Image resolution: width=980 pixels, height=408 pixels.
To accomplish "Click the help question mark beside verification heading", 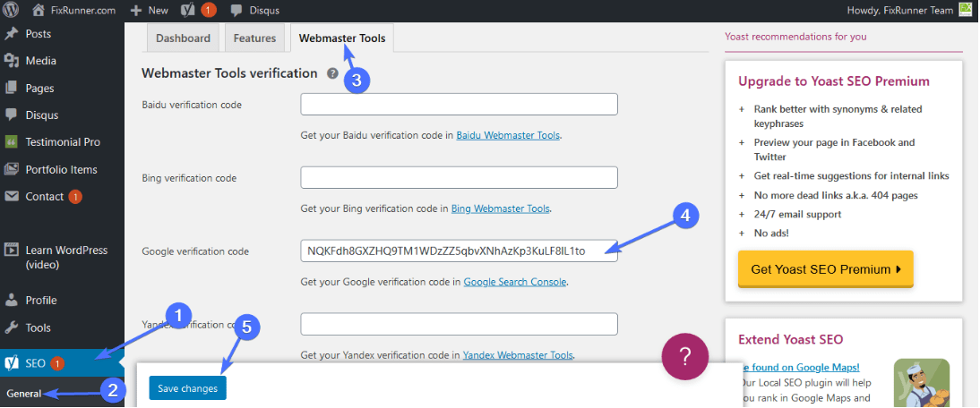I will (x=332, y=73).
